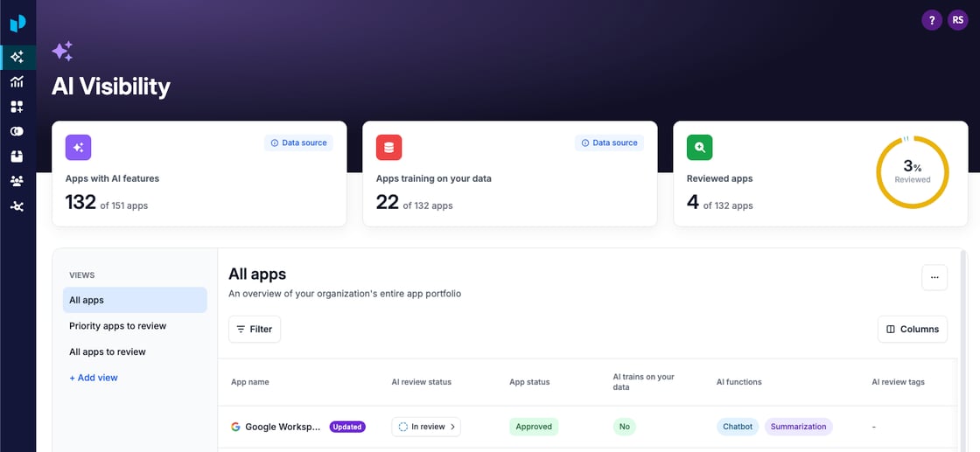The image size is (980, 452).
Task: Click the overlapping circles sidebar icon
Action: tap(17, 131)
